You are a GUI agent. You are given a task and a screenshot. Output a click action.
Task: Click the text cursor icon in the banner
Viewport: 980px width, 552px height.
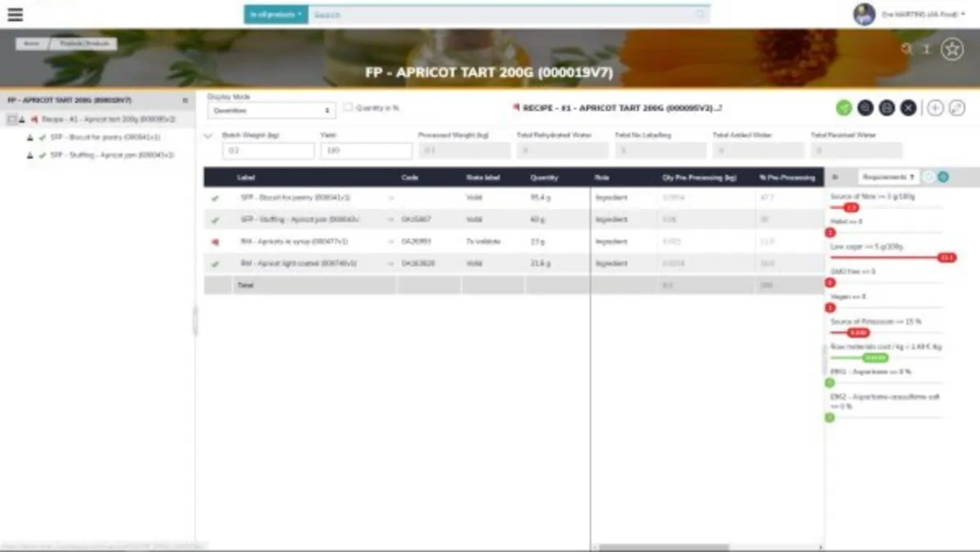(927, 50)
